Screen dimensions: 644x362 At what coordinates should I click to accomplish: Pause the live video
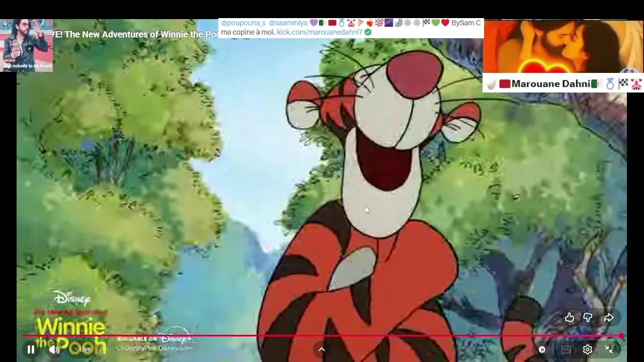coord(31,349)
